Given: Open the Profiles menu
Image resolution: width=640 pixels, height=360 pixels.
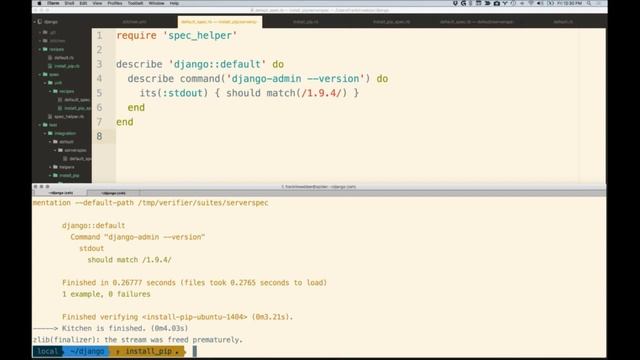Looking at the screenshot, I should [x=115, y=3].
